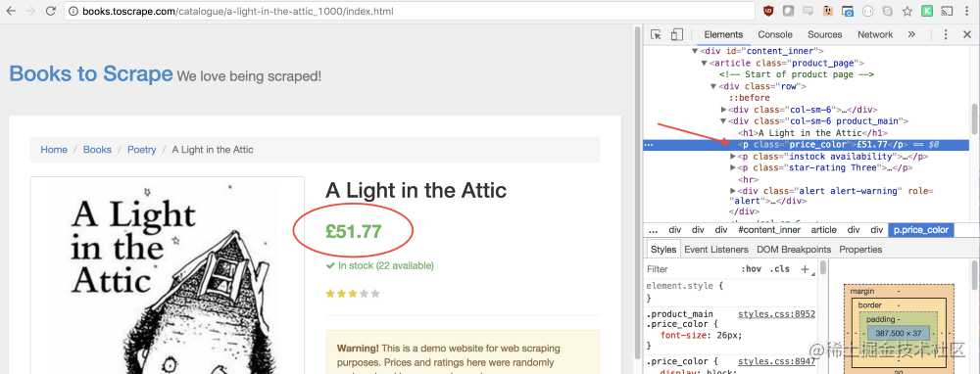Click inside the browser address bar

pos(410,11)
